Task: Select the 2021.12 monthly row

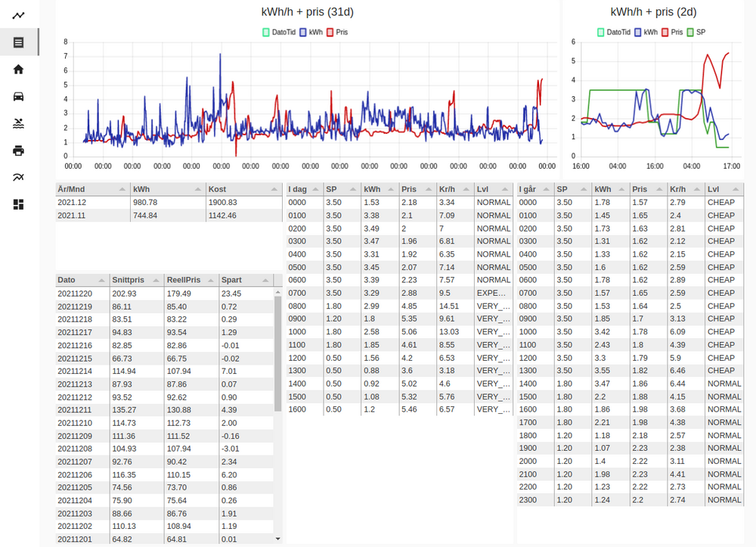Action: [168, 202]
